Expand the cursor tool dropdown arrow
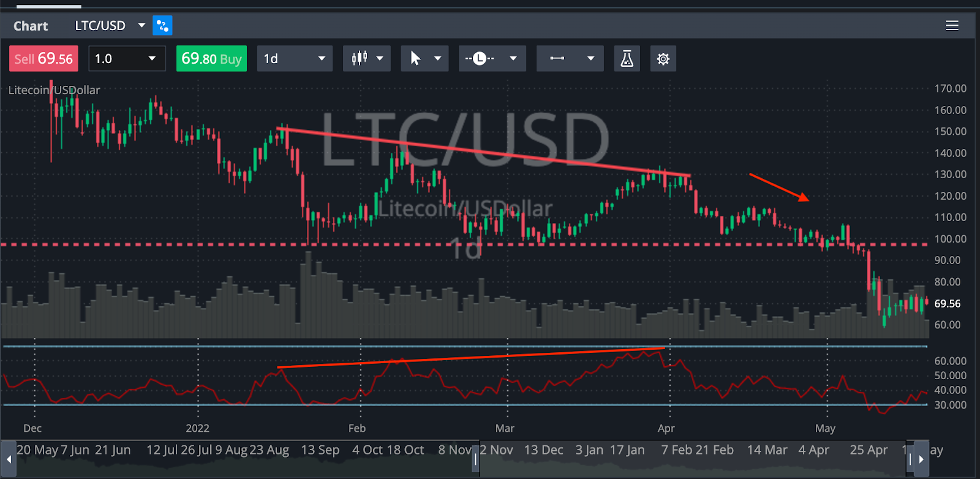Screen dimensions: 980x479 coord(438,58)
